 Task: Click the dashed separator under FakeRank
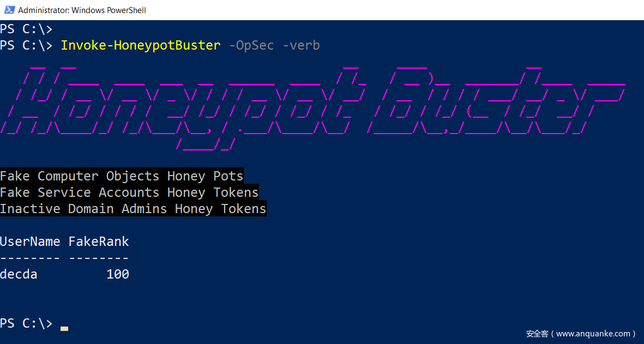(x=99, y=258)
